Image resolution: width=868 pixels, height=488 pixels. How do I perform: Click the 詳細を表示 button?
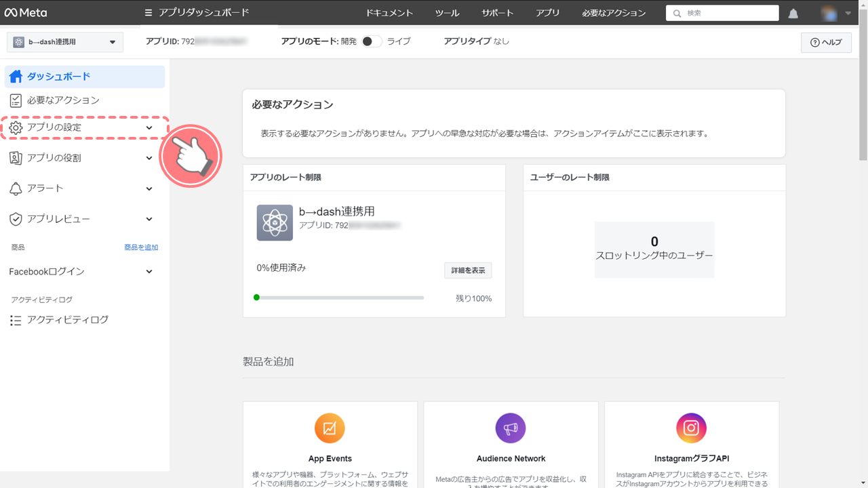click(x=468, y=270)
